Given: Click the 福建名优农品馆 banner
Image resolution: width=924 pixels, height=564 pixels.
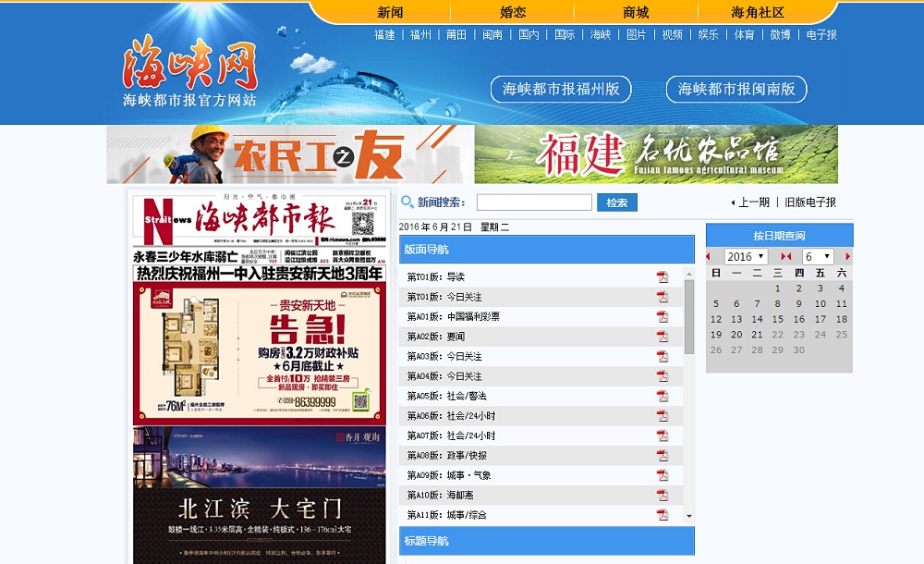Looking at the screenshot, I should pyautogui.click(x=656, y=154).
